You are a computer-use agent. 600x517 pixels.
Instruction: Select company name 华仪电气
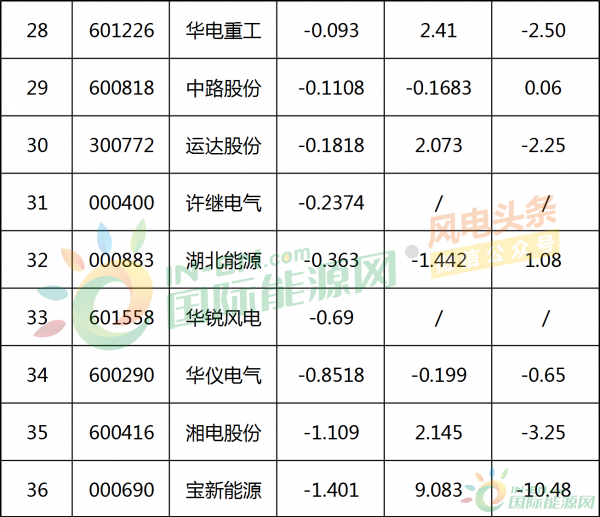[x=223, y=375]
